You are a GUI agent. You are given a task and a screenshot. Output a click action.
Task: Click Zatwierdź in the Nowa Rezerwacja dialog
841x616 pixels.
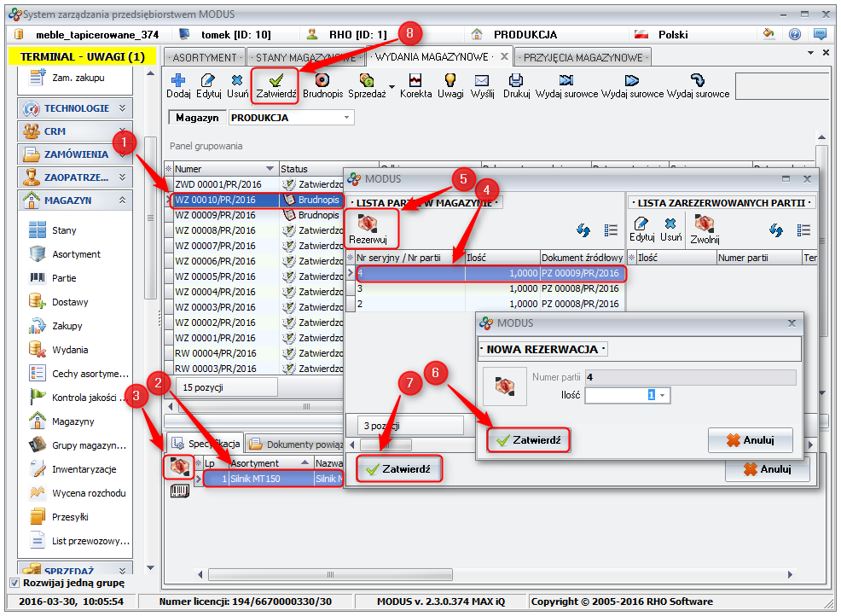(x=528, y=440)
